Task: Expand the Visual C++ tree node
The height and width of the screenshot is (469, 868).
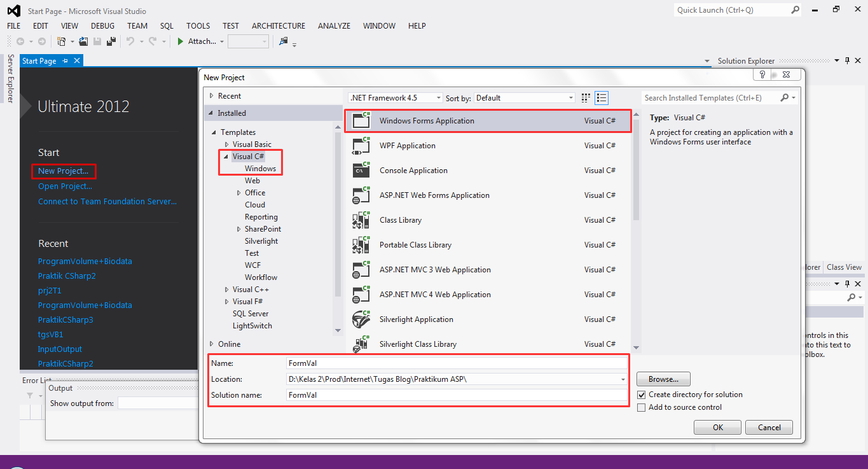Action: pyautogui.click(x=227, y=290)
